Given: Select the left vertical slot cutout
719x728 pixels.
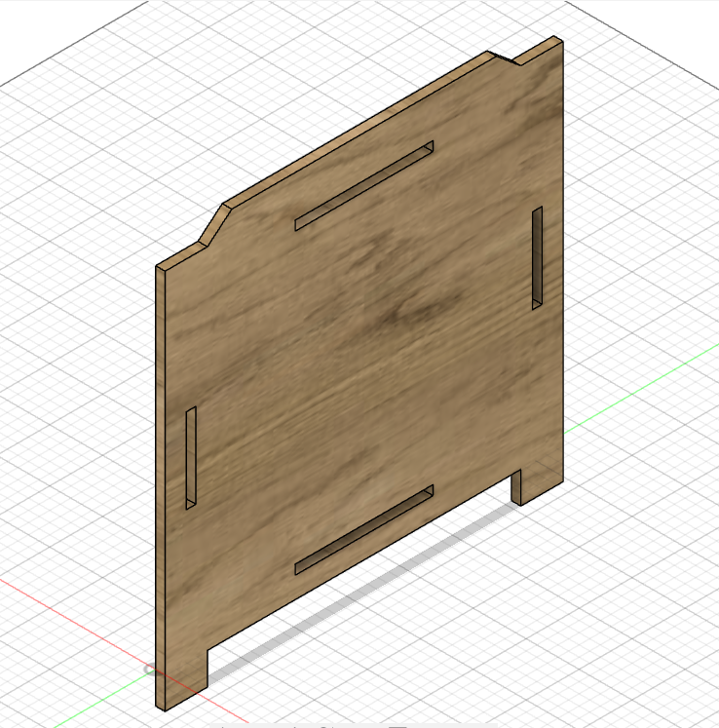Looking at the screenshot, I should tap(191, 458).
